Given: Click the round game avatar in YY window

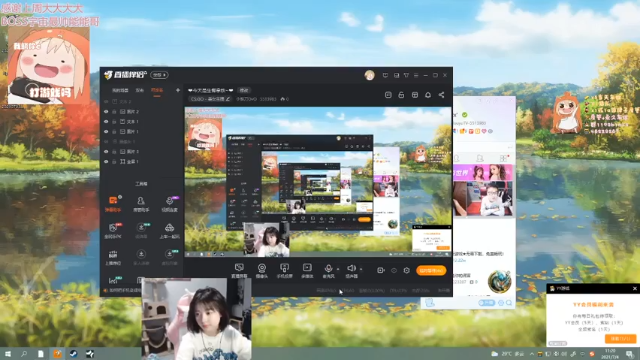Looking at the screenshot, I should 499,282.
